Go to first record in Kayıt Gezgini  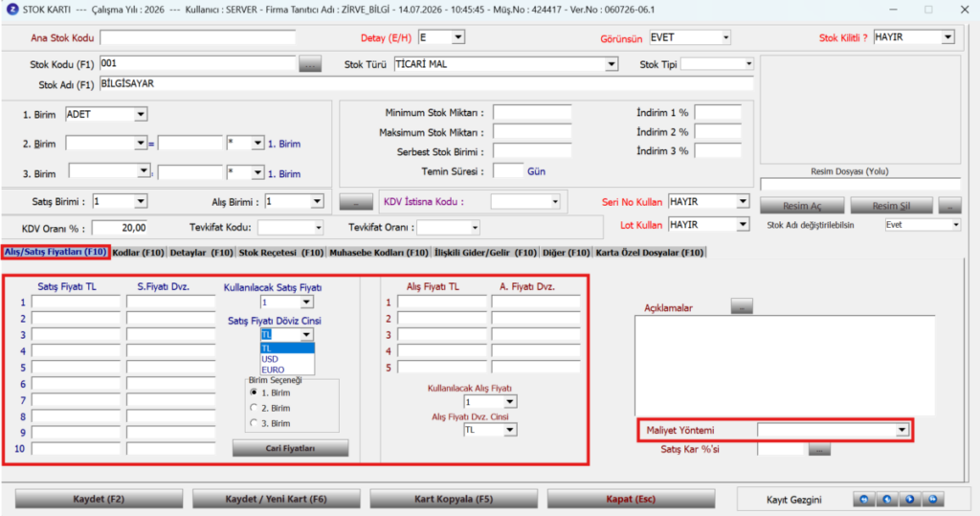pyautogui.click(x=864, y=499)
